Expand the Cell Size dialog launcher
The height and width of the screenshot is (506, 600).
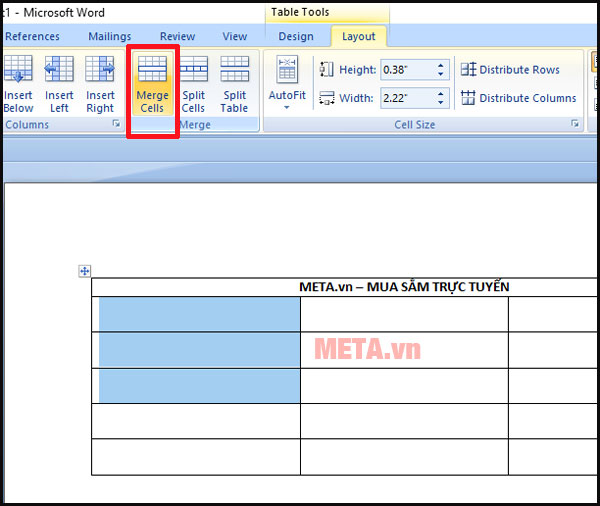(575, 124)
